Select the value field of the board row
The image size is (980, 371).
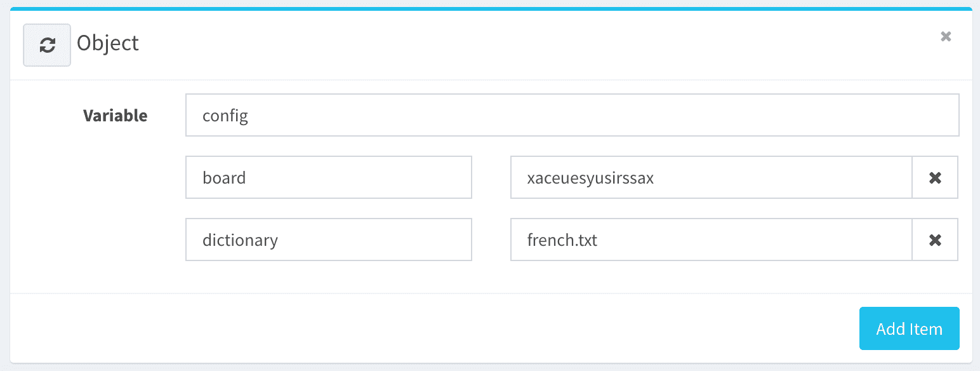711,178
